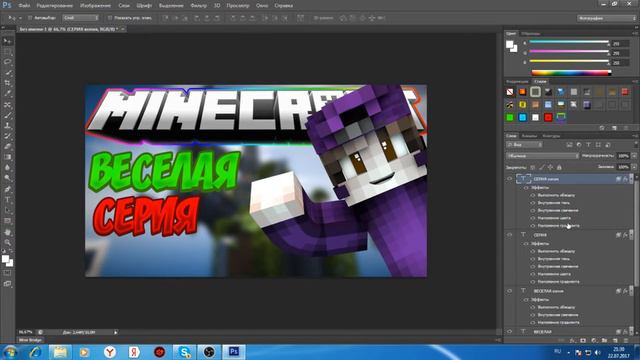This screenshot has width=640, height=360.
Task: Filter layers by type (T) icon
Action: coord(588,145)
